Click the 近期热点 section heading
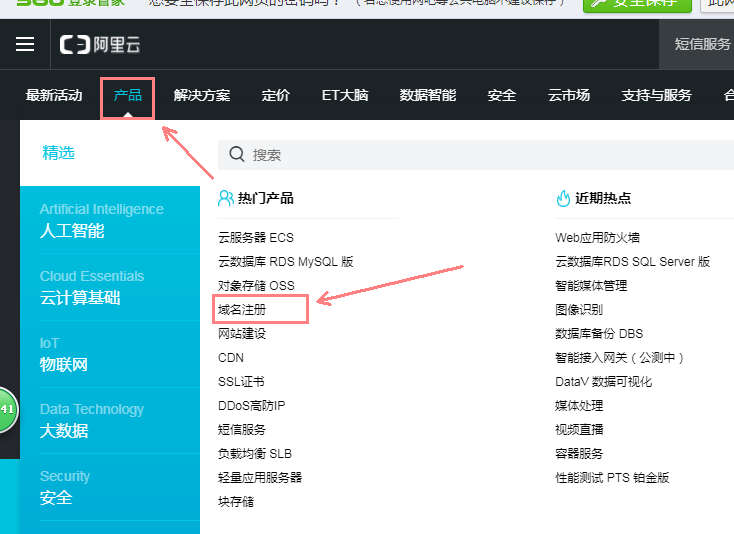Screen dimensions: 734x534 coord(603,198)
